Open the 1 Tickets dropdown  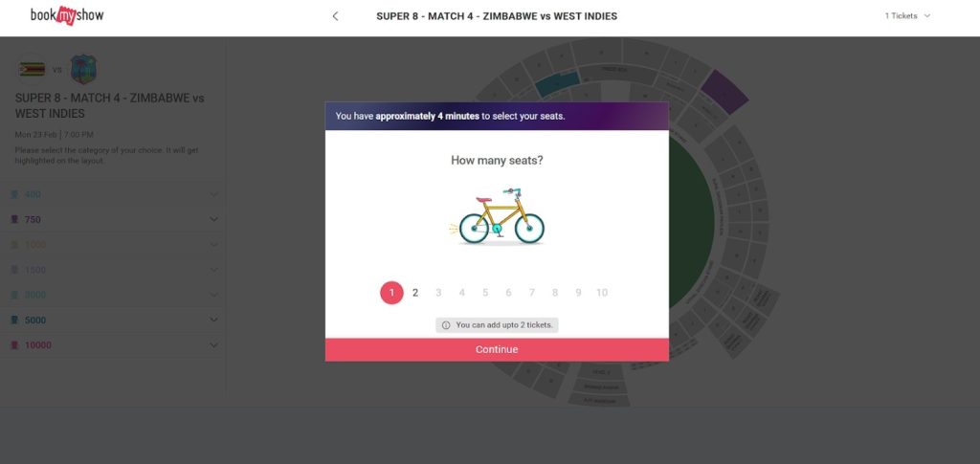[x=907, y=16]
